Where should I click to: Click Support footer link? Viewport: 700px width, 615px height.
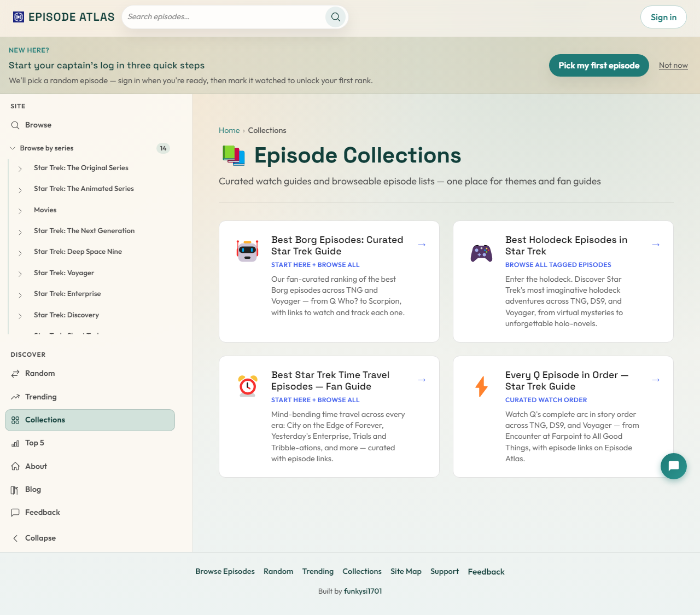pyautogui.click(x=445, y=571)
